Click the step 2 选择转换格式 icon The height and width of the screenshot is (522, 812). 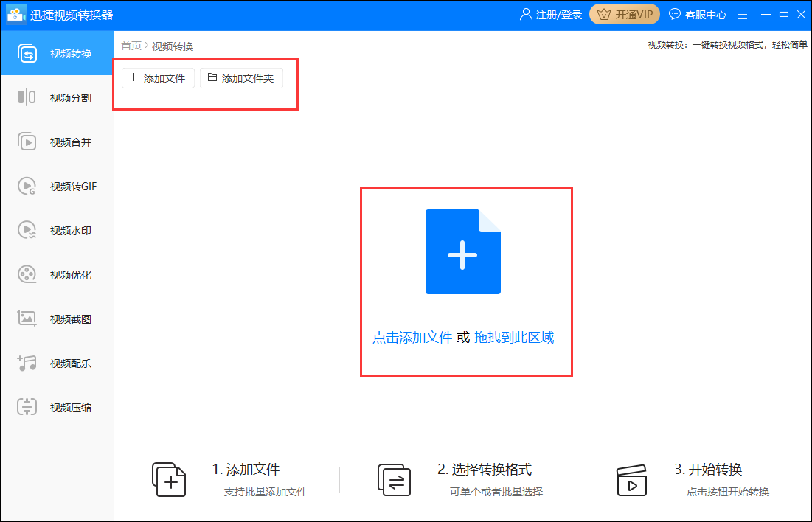[394, 479]
